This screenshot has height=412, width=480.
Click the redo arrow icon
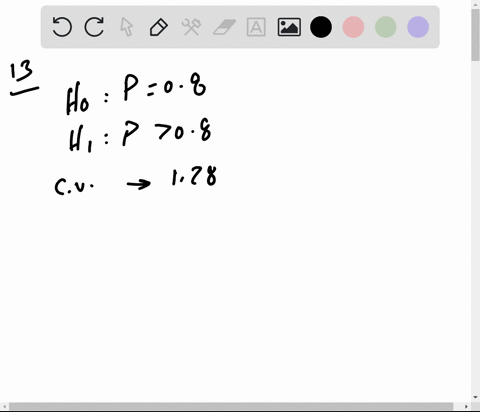point(94,27)
